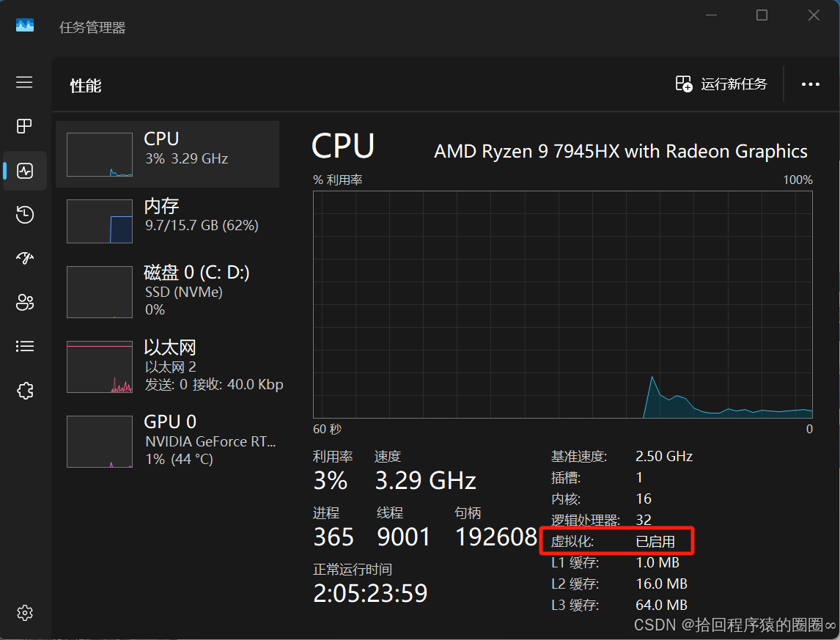Click the 性能 page heading
The image size is (840, 640).
(86, 86)
